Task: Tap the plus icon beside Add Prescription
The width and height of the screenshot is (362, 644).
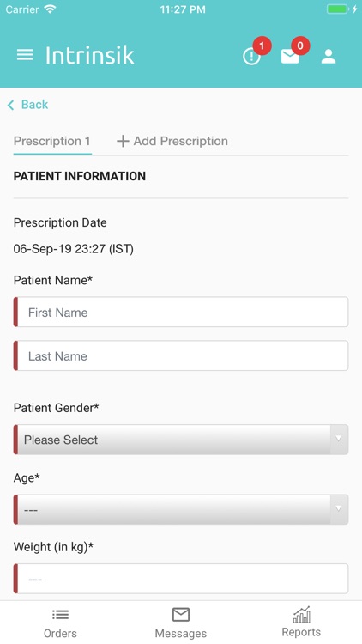Action: pos(123,142)
